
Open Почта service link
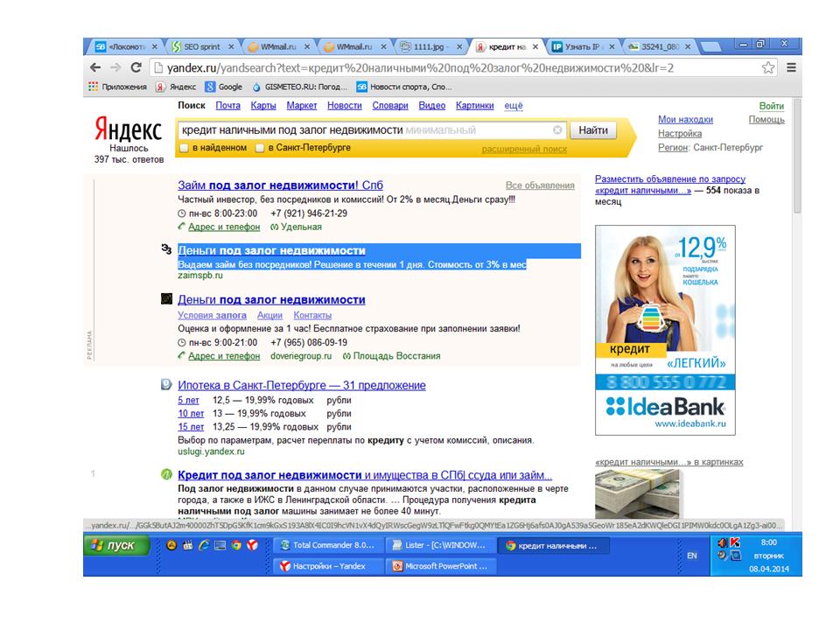click(x=227, y=106)
